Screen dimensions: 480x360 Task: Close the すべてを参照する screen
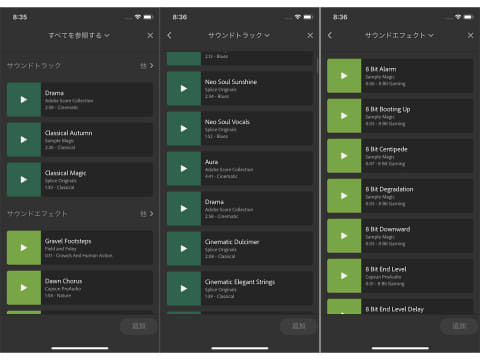(150, 35)
